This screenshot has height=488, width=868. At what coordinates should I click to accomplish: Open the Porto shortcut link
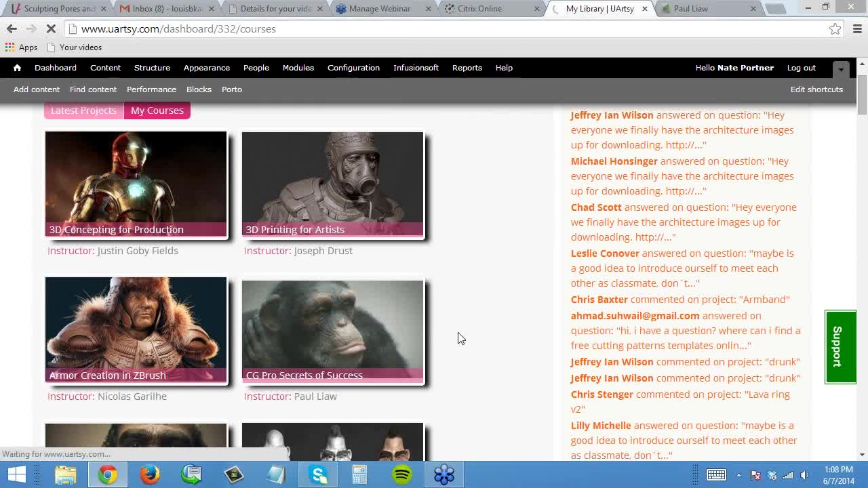coord(232,89)
